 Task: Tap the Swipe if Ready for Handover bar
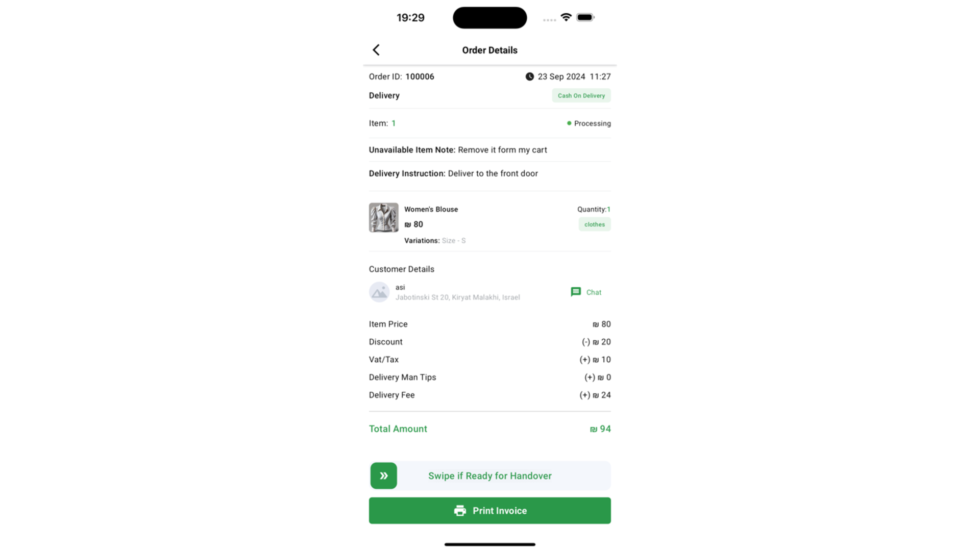[x=490, y=476]
